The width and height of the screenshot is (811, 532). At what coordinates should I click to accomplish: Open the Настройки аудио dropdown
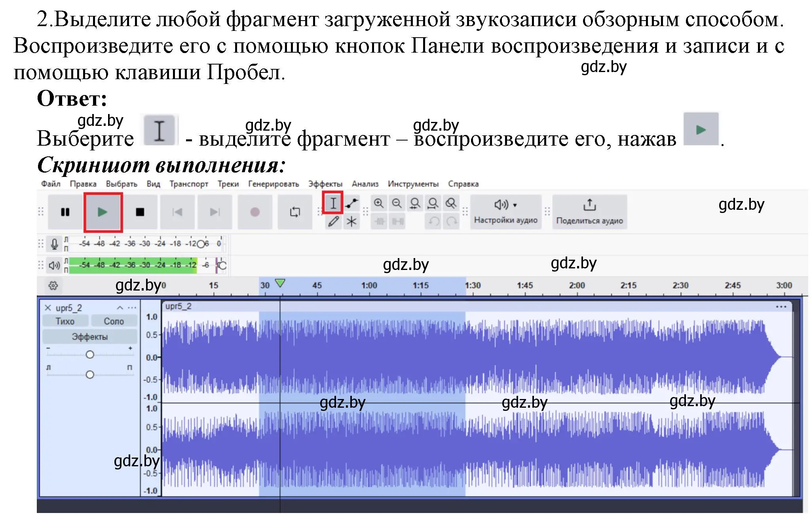point(506,212)
